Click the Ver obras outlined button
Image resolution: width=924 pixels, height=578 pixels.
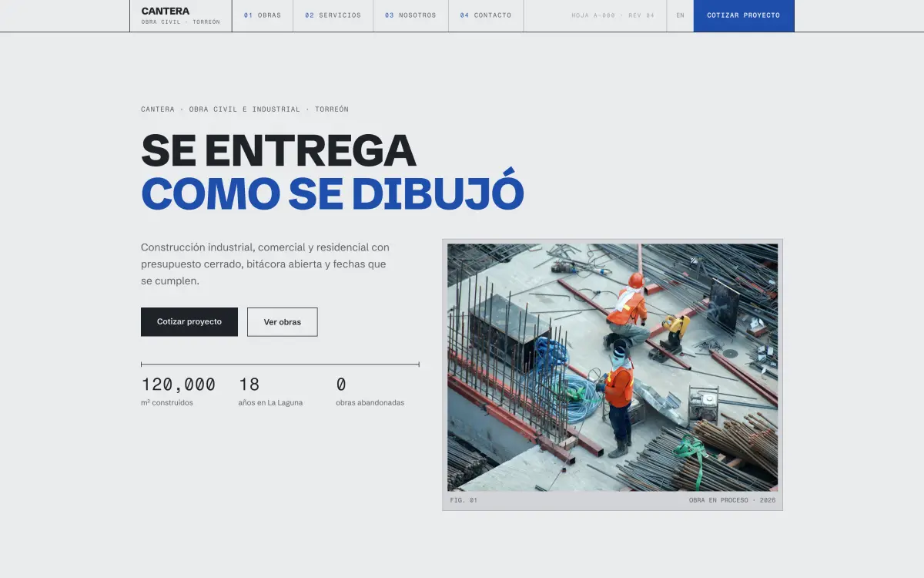[283, 321]
